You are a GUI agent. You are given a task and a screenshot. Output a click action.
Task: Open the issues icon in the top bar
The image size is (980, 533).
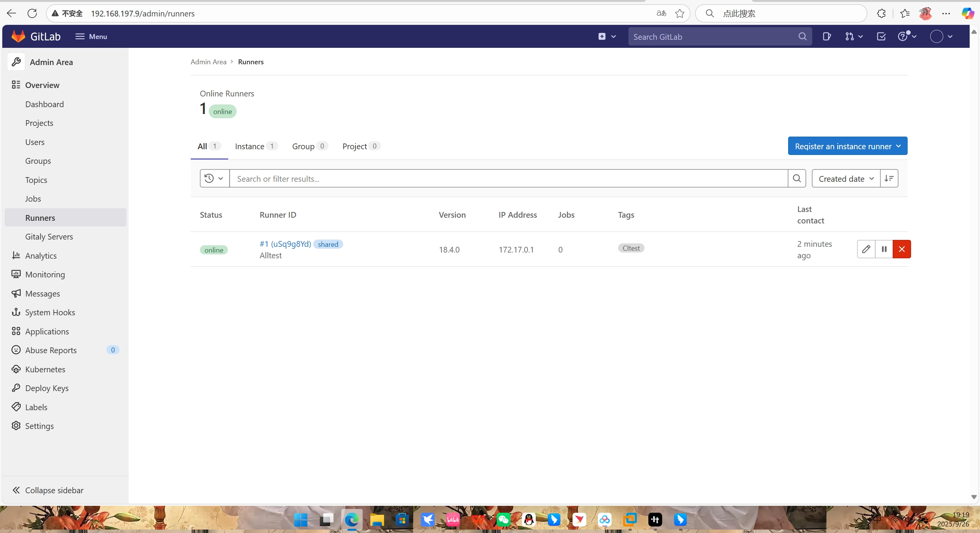point(826,36)
